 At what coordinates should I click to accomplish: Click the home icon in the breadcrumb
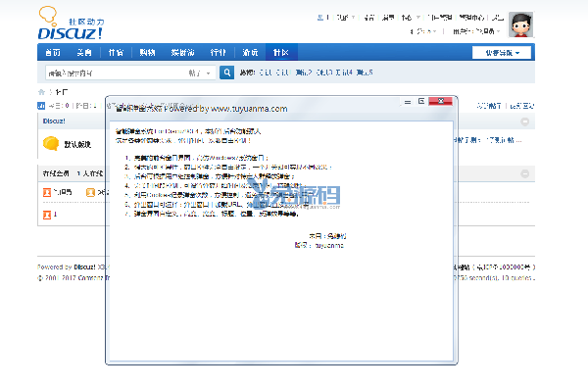pyautogui.click(x=41, y=92)
